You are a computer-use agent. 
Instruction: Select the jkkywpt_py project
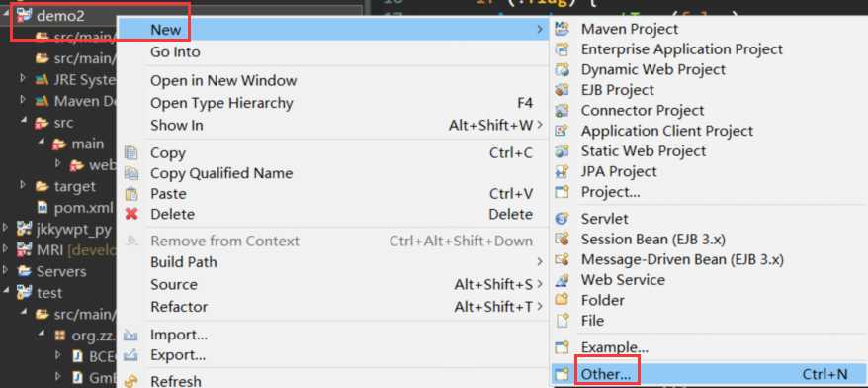(x=73, y=229)
